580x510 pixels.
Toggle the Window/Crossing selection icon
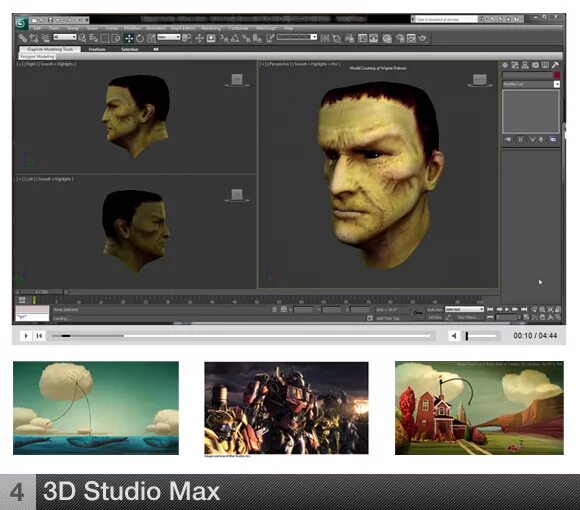pyautogui.click(x=116, y=38)
